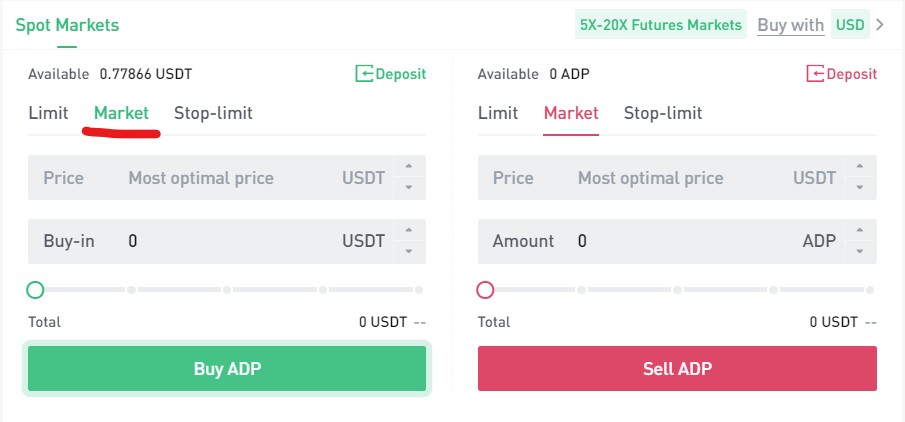Viewport: 905px width, 422px height.
Task: Select the USD currency badge
Action: pyautogui.click(x=849, y=25)
